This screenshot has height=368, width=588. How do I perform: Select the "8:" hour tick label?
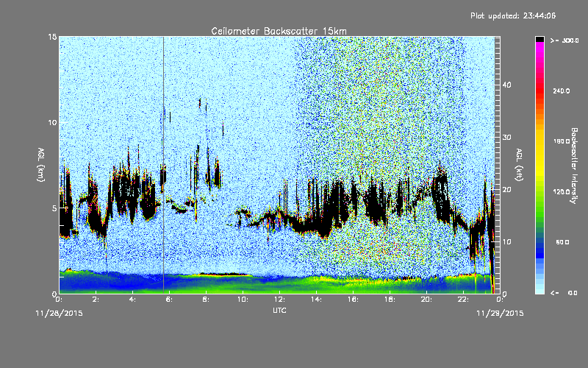[206, 300]
